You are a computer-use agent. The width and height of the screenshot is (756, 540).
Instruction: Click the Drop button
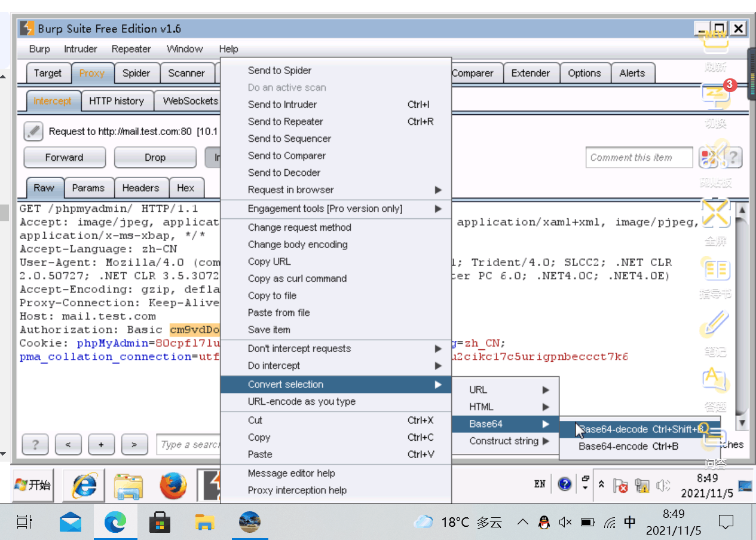[x=155, y=157]
